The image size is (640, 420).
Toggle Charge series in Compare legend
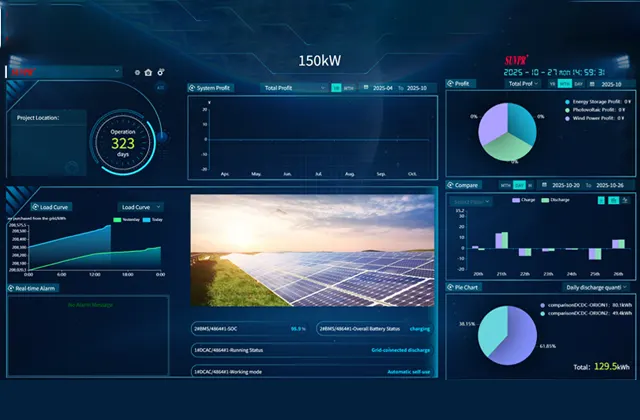(522, 200)
